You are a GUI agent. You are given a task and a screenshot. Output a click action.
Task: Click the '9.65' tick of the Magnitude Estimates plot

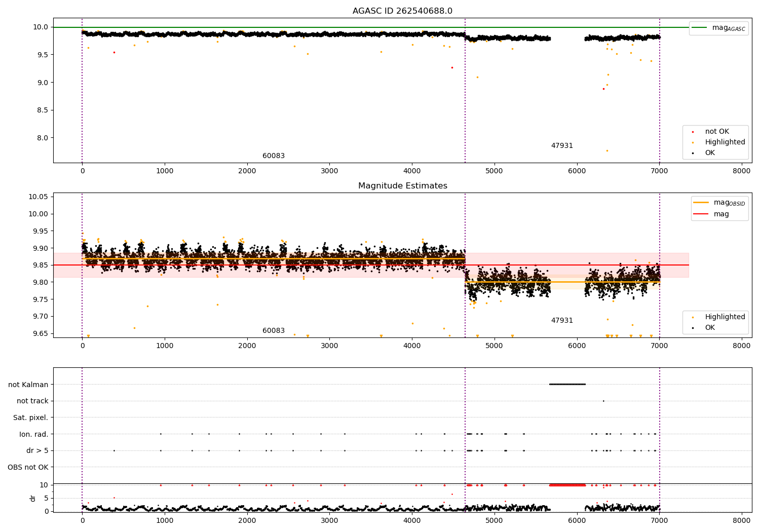(41, 333)
